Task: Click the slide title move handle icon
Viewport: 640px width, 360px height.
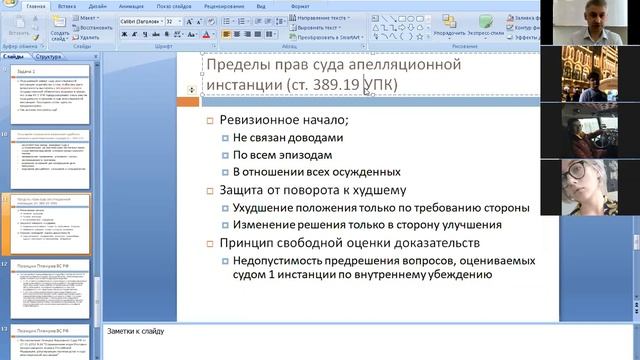Action: (x=191, y=90)
